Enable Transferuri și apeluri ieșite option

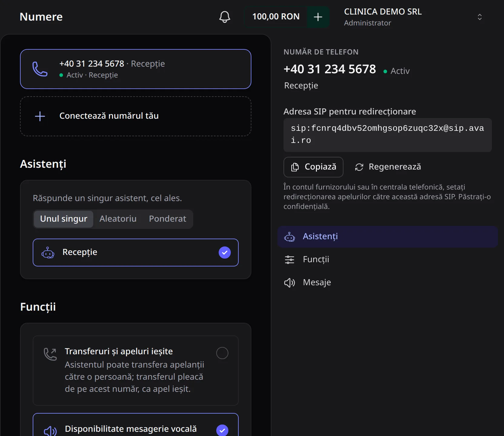pyautogui.click(x=222, y=353)
